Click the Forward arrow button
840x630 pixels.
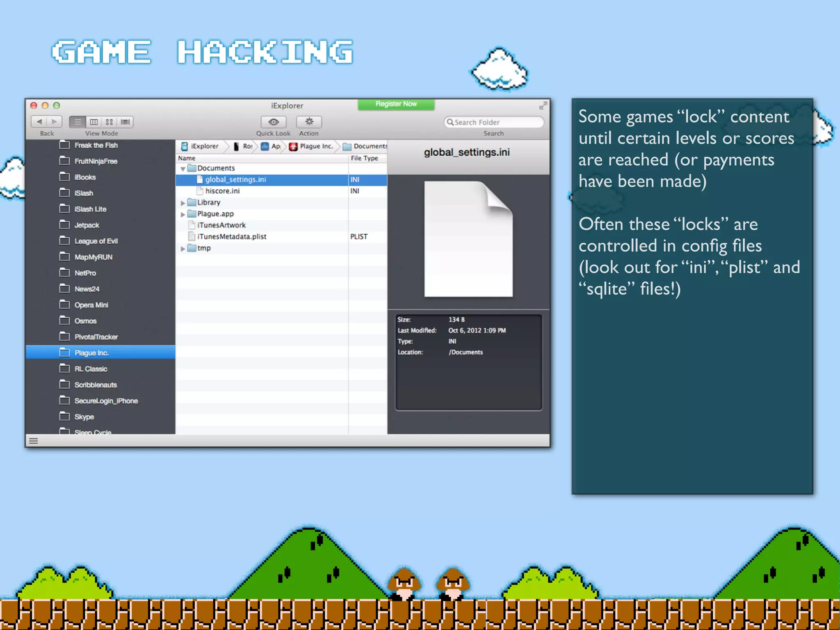point(55,122)
